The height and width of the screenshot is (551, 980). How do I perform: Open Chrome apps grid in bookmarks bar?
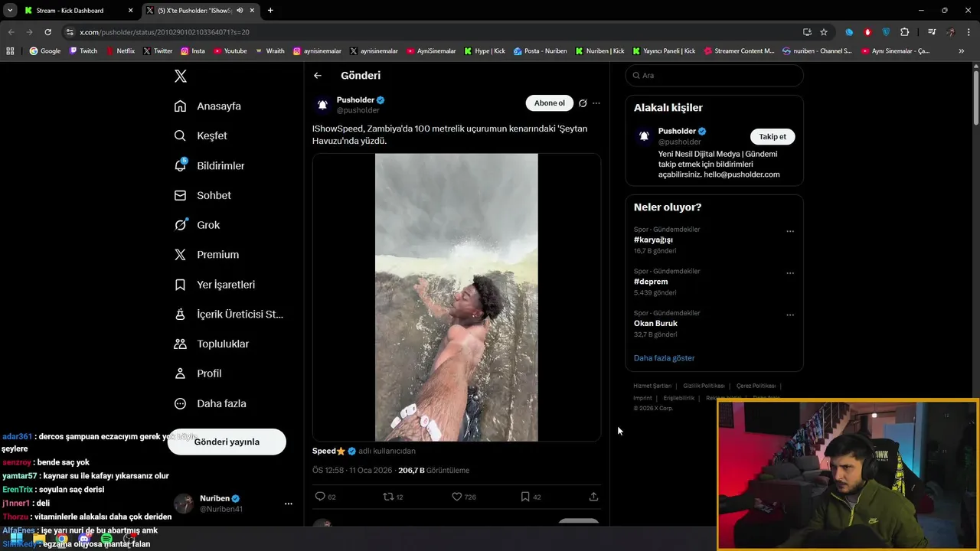[x=10, y=51]
